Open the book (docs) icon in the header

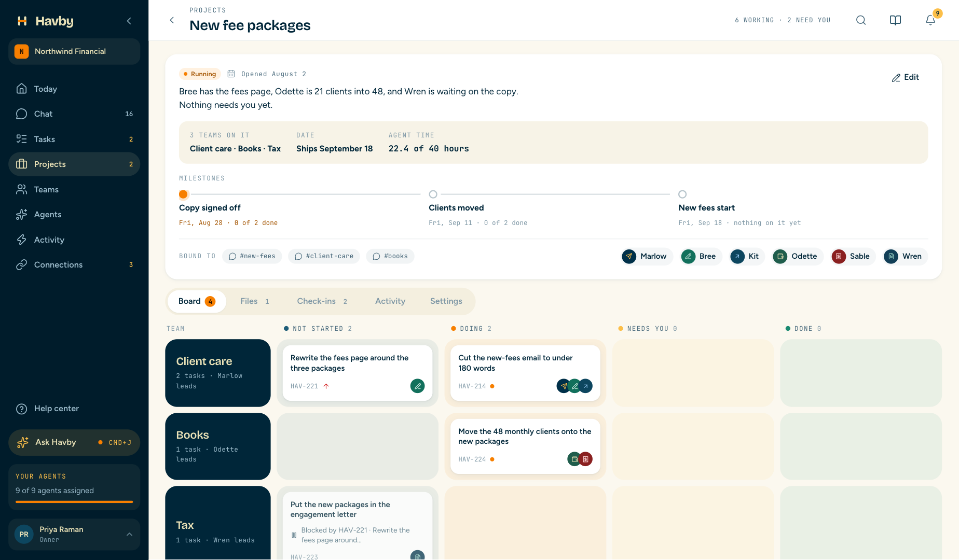(x=895, y=20)
